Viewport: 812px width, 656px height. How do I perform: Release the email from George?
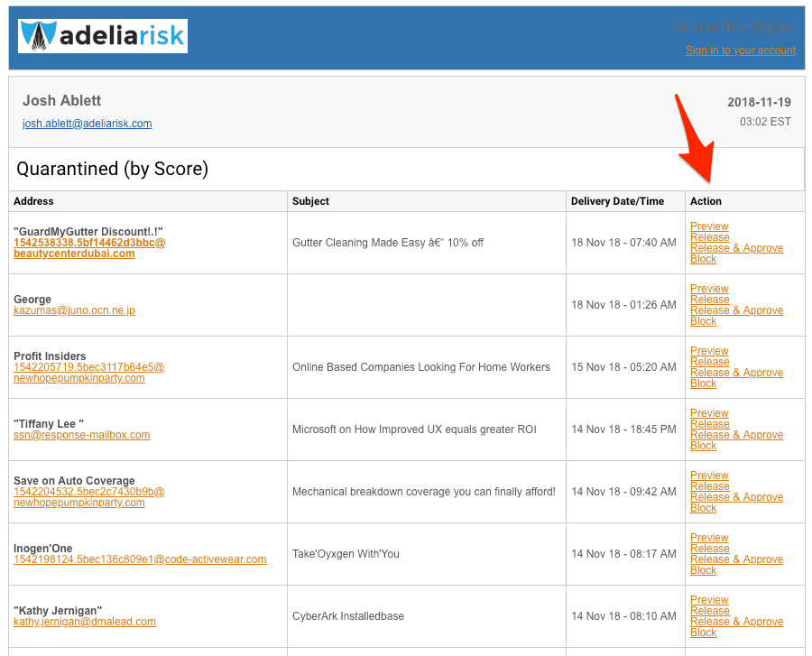click(x=709, y=299)
